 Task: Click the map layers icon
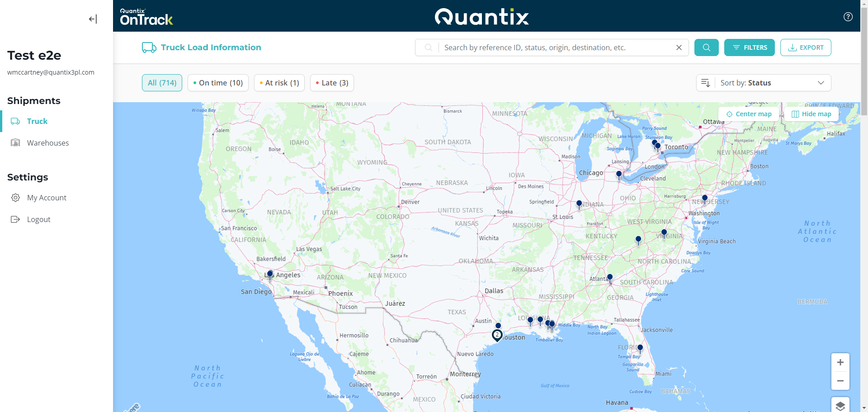pos(840,405)
